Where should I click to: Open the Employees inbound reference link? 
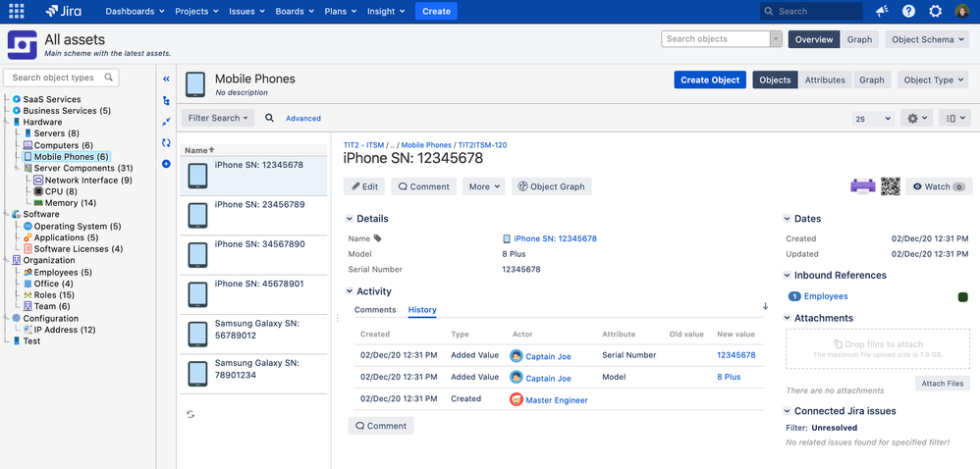826,296
